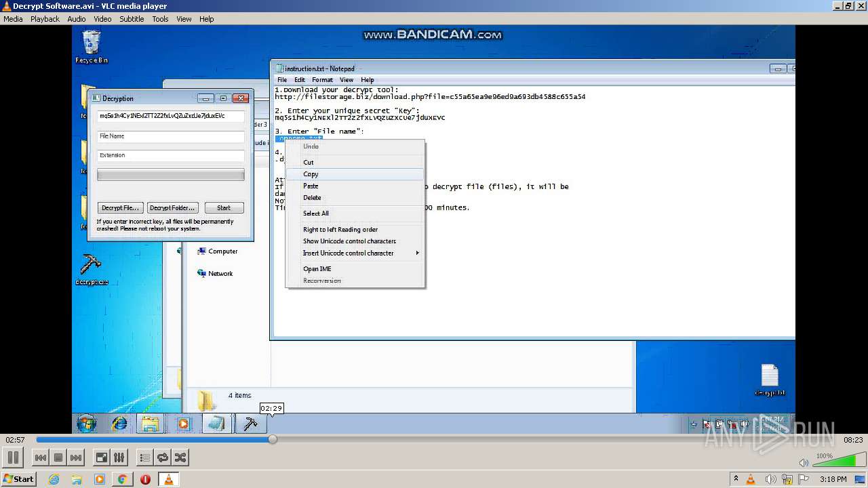Pause the video with VLC's pause button
The image size is (868, 488).
(13, 457)
